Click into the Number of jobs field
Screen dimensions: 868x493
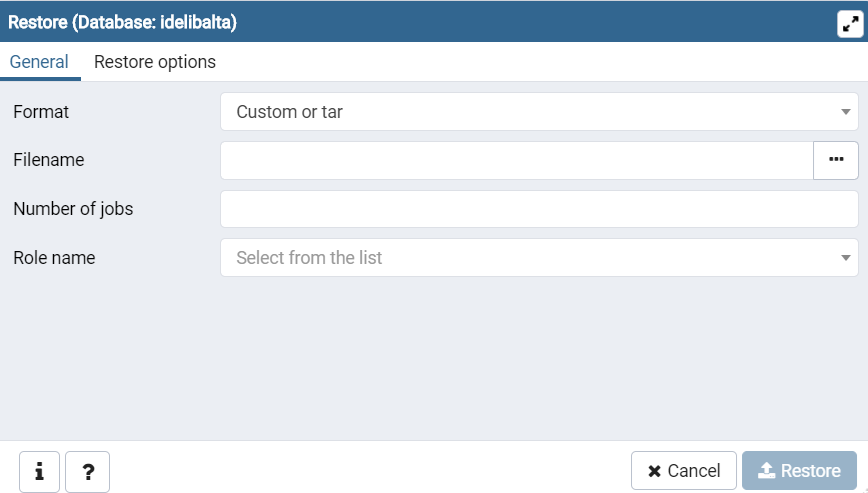(x=538, y=209)
